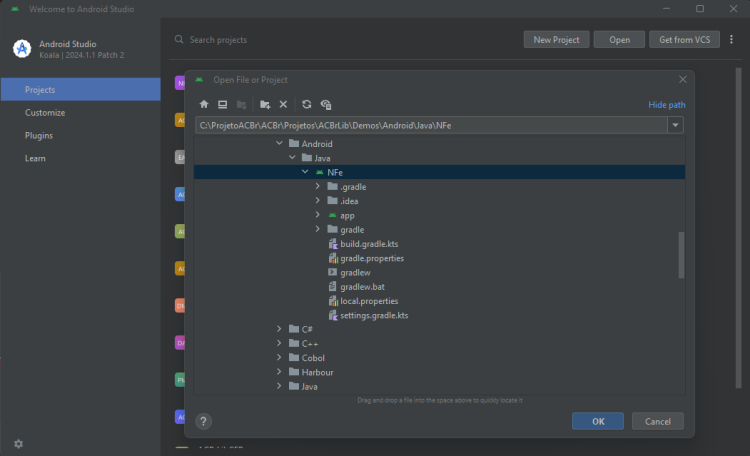
Task: Expand the gradle folder
Action: (x=318, y=229)
